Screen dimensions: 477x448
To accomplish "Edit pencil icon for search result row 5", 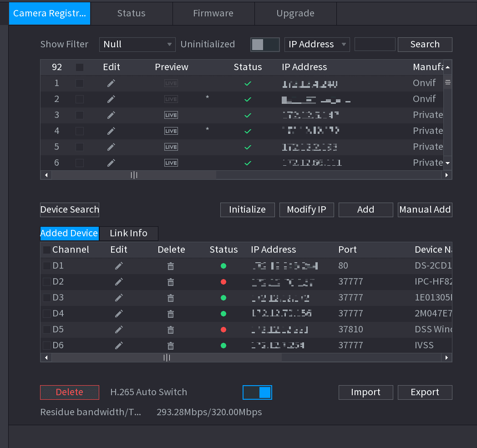I will 111,147.
